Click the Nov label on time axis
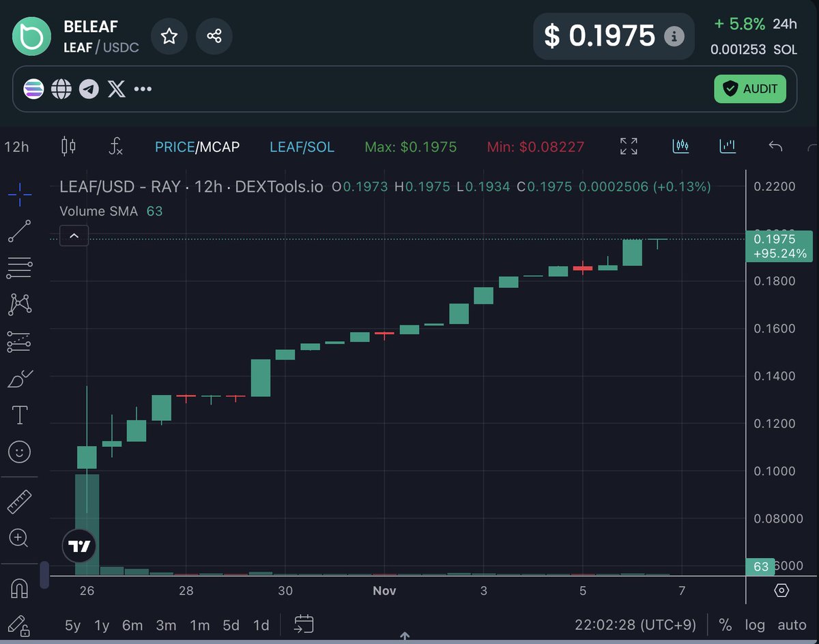Viewport: 819px width, 644px height. click(x=384, y=591)
